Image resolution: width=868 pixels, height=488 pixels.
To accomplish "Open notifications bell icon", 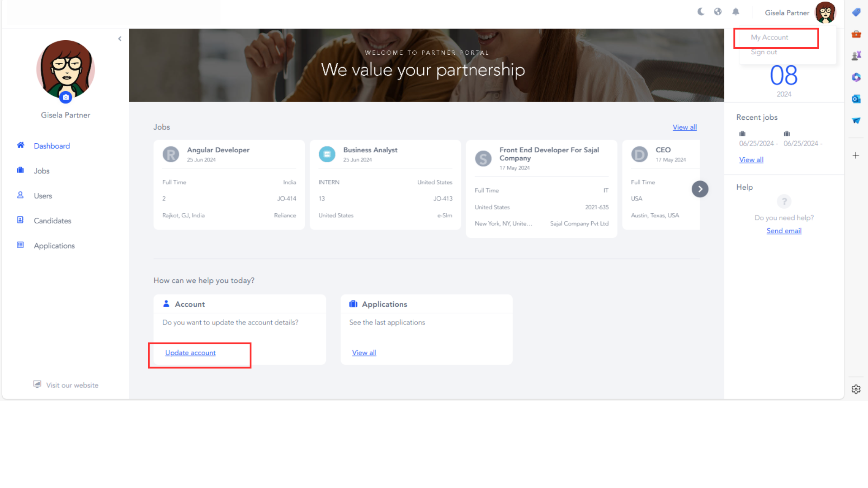I will tap(736, 12).
